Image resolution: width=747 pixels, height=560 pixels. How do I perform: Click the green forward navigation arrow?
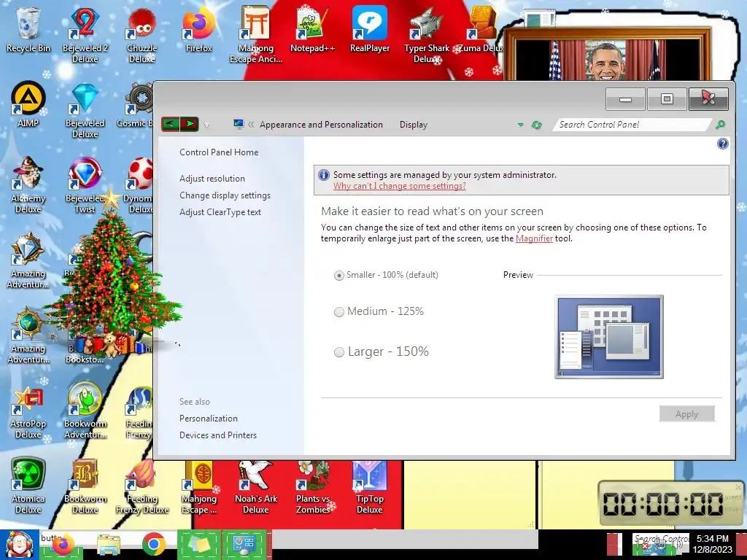click(190, 125)
